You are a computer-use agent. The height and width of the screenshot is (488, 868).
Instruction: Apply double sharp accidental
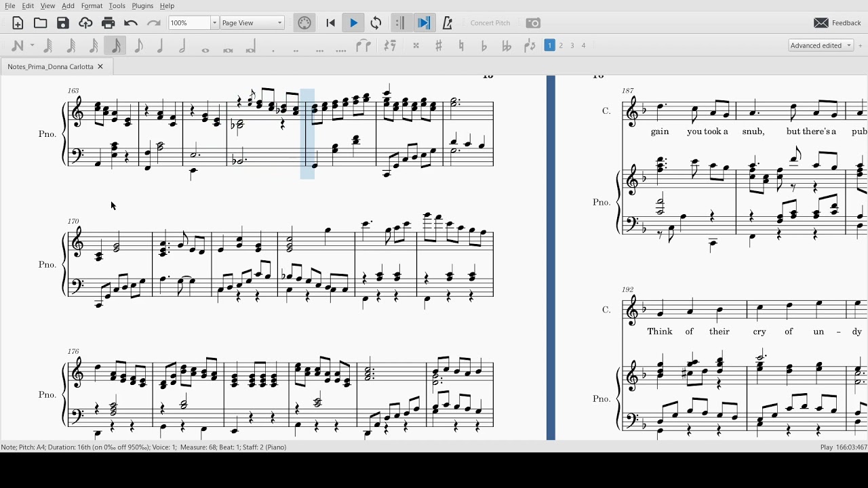(416, 45)
